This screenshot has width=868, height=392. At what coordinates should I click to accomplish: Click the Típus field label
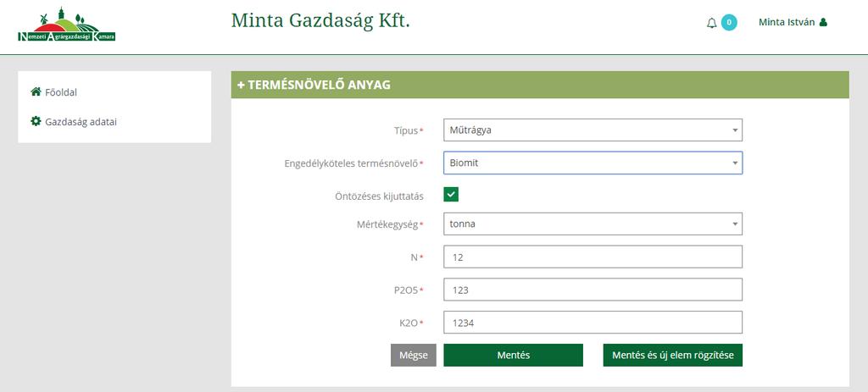click(405, 130)
